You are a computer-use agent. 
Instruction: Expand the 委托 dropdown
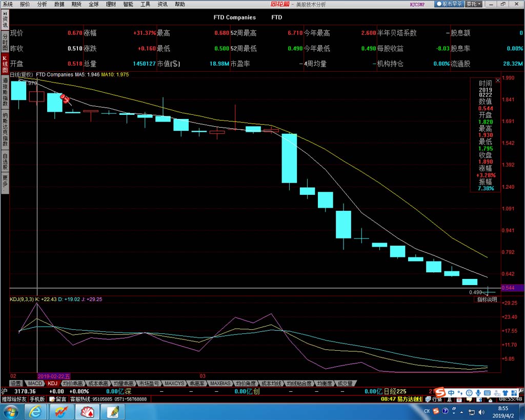(x=474, y=4)
